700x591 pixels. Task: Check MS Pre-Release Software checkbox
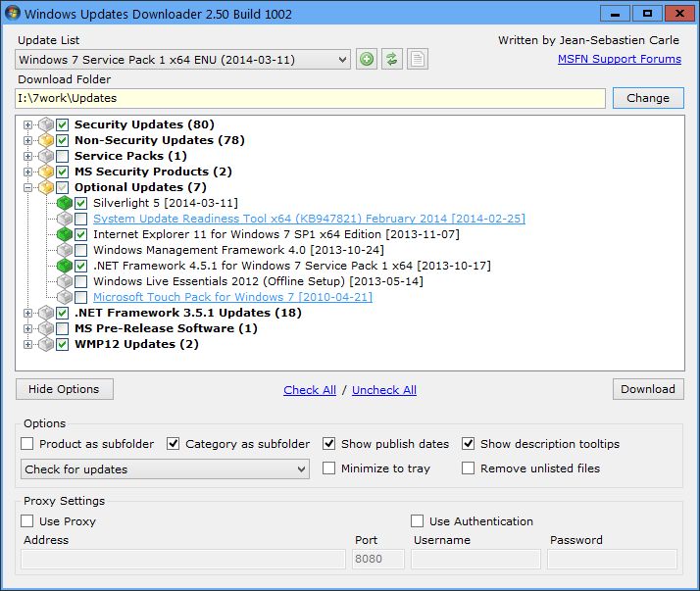tap(63, 329)
